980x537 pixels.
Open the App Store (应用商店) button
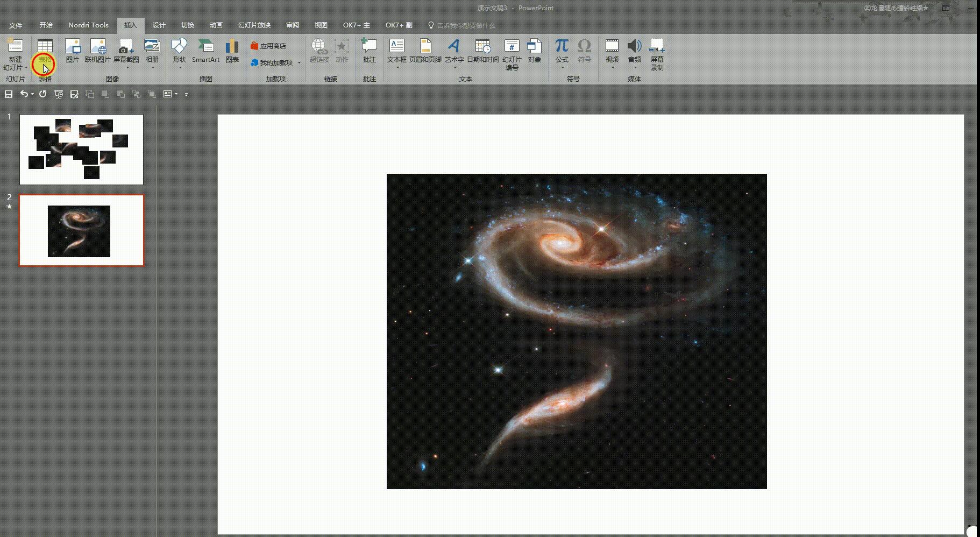click(268, 46)
